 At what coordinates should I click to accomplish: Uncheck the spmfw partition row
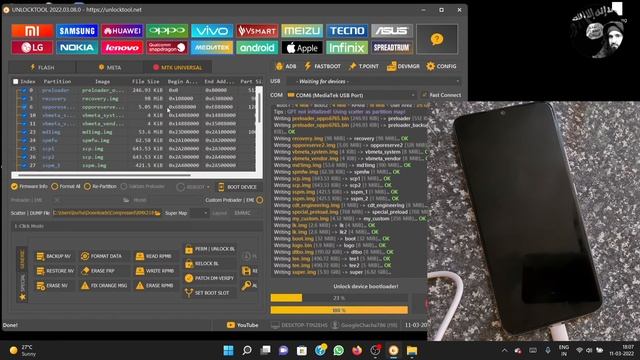click(24, 140)
